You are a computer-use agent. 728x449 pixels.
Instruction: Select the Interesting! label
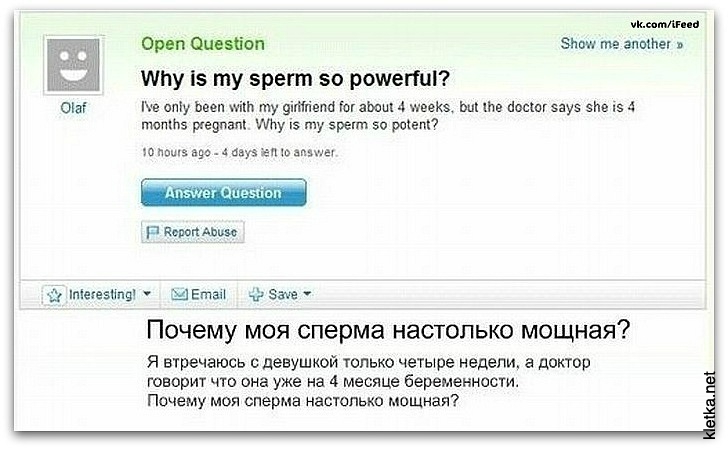click(x=101, y=295)
